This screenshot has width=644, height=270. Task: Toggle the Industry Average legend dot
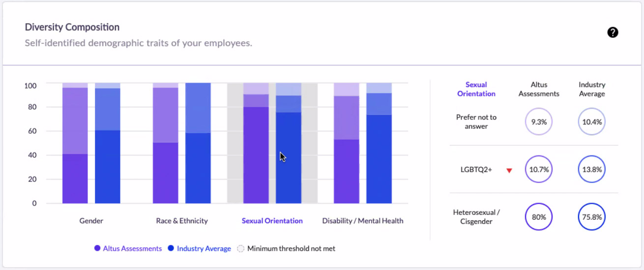click(171, 249)
